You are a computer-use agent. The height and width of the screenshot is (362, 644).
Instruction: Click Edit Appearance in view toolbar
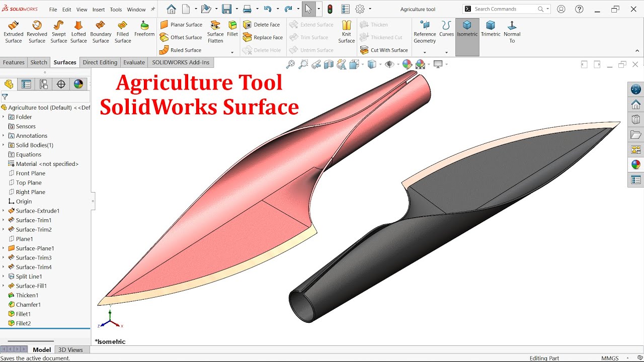point(407,64)
